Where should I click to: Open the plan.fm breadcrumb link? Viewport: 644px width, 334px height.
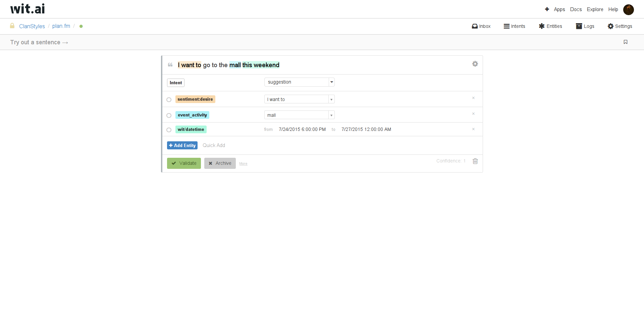[61, 26]
